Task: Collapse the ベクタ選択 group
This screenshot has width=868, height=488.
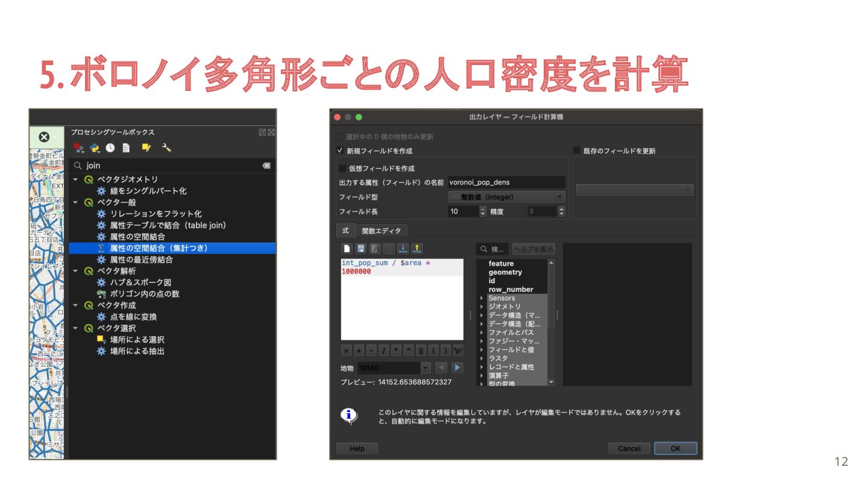Action: coord(75,328)
